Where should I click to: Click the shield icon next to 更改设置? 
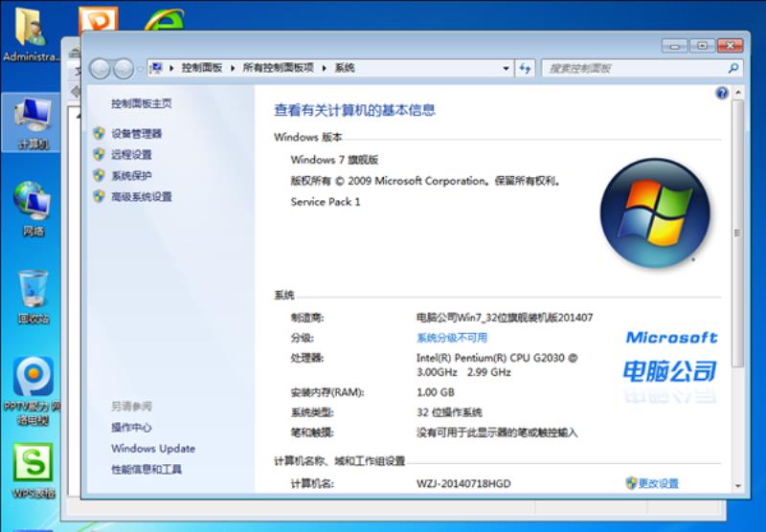(x=631, y=483)
